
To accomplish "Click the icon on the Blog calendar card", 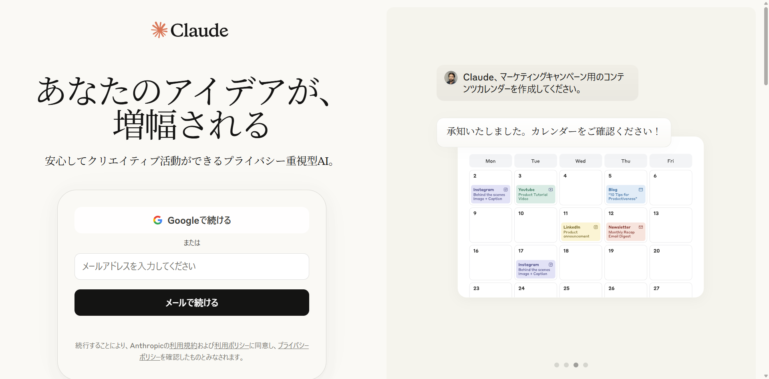I will [641, 189].
